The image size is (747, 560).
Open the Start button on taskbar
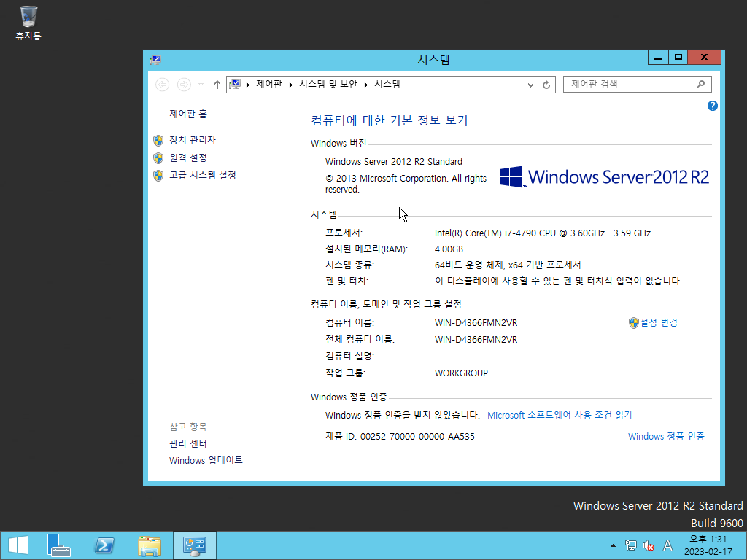point(18,545)
